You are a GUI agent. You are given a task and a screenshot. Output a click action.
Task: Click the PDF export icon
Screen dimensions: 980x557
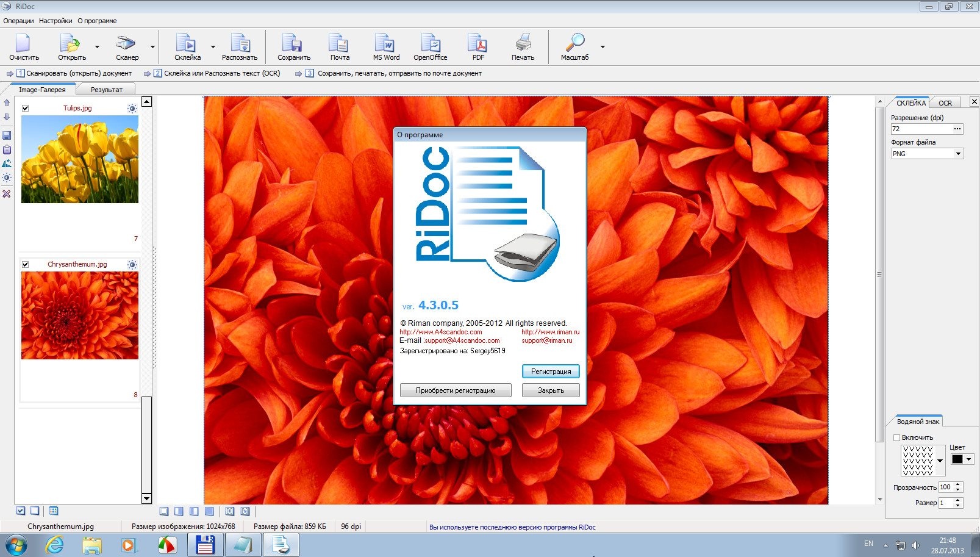[477, 43]
